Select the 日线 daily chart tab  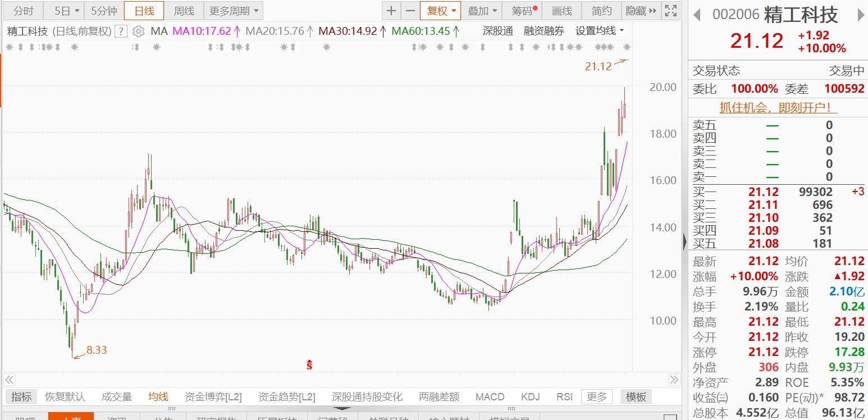pos(144,11)
